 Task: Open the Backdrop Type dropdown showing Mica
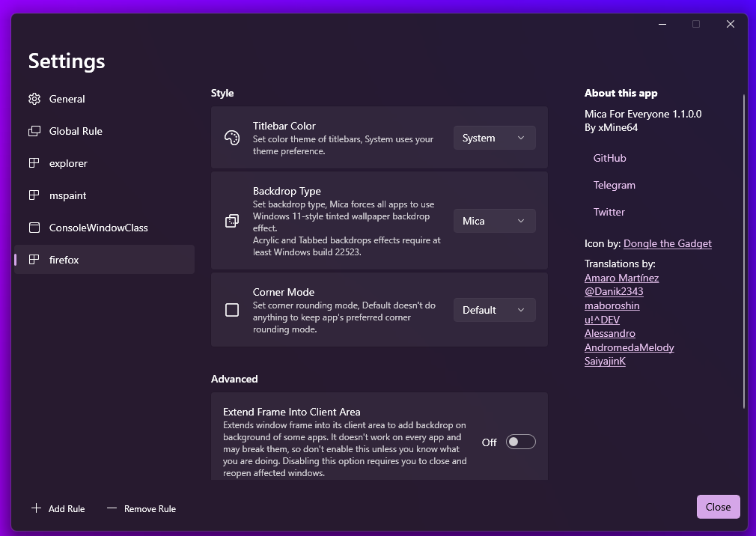click(x=494, y=221)
